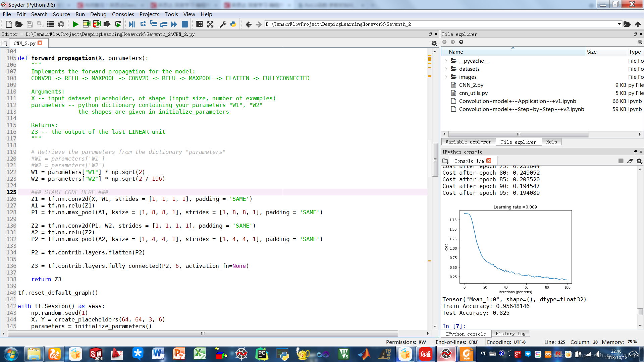
Task: Select Convolution+model+-+Application+-+v1.ipynb file
Action: point(517,101)
